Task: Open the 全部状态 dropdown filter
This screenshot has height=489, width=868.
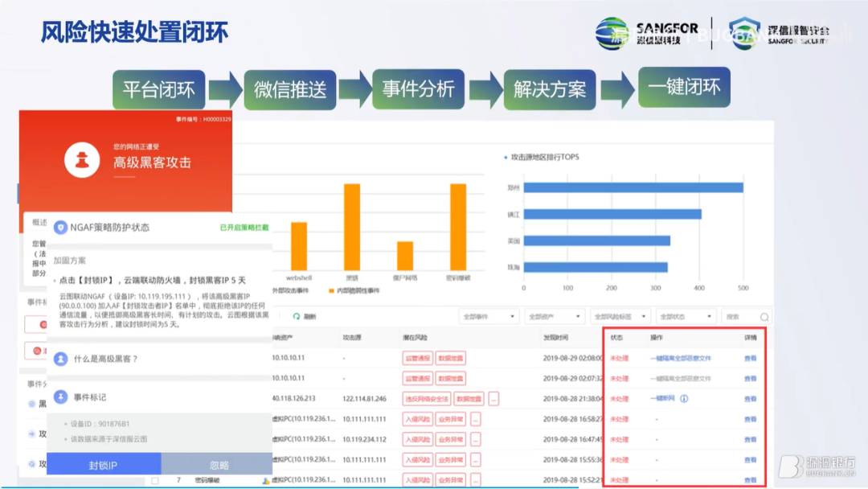Action: pyautogui.click(x=686, y=317)
